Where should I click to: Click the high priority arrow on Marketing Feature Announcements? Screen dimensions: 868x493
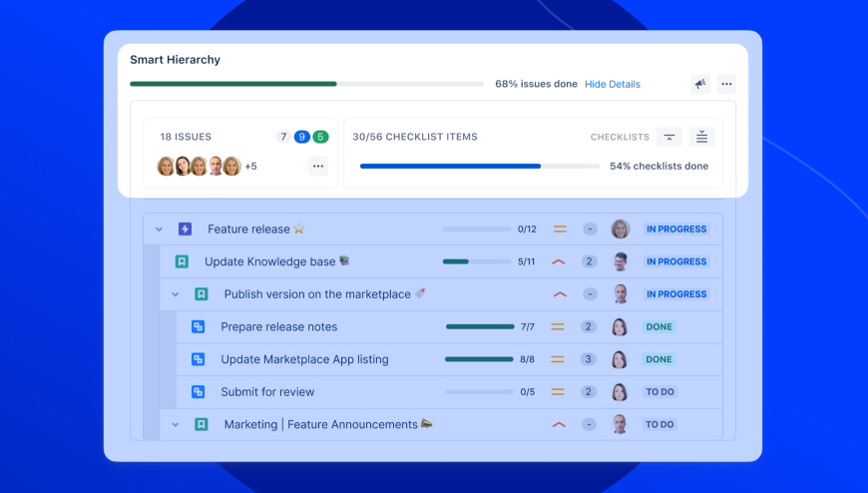click(x=559, y=425)
